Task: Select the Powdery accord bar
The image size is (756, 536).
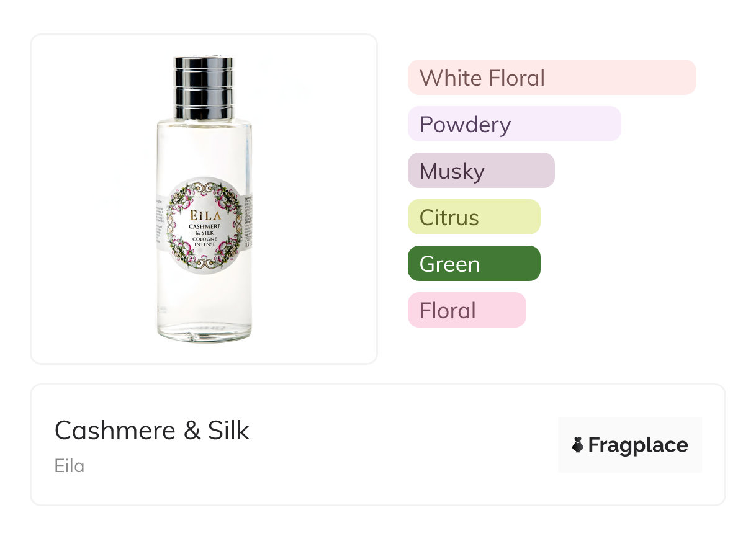Action: click(x=514, y=124)
